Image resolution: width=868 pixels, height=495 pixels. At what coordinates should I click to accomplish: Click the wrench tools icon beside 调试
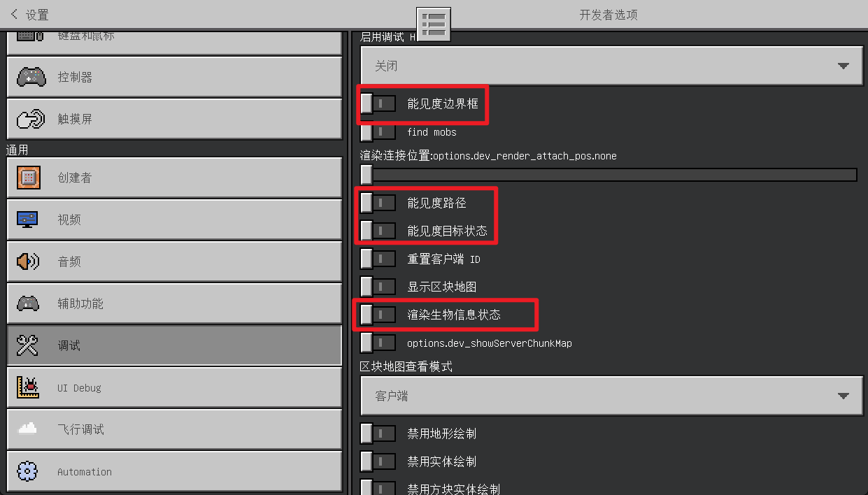point(28,345)
